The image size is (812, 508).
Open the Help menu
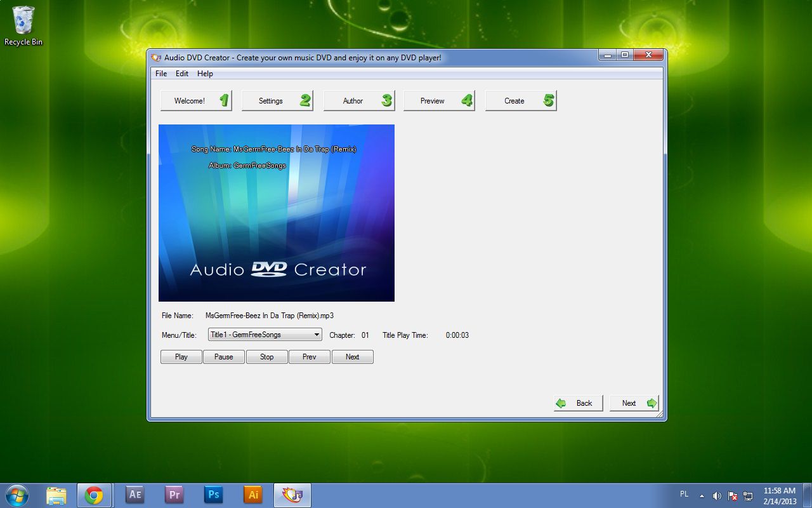(x=205, y=74)
